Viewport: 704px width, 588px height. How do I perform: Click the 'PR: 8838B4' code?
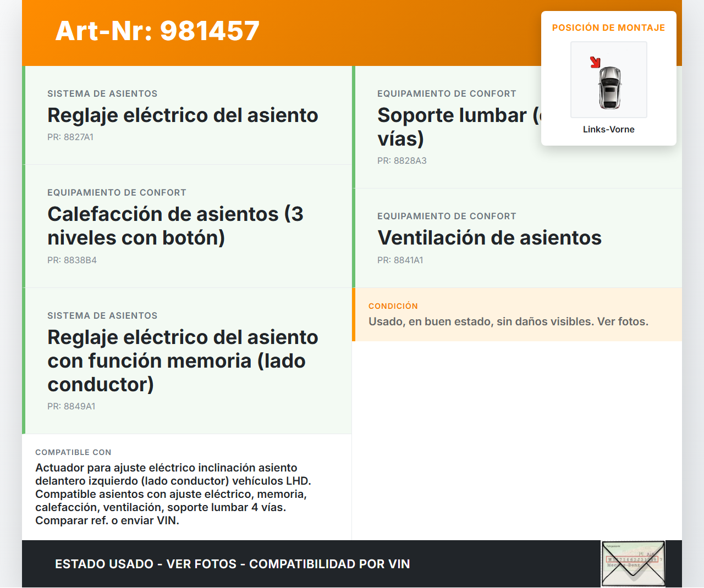tap(72, 260)
